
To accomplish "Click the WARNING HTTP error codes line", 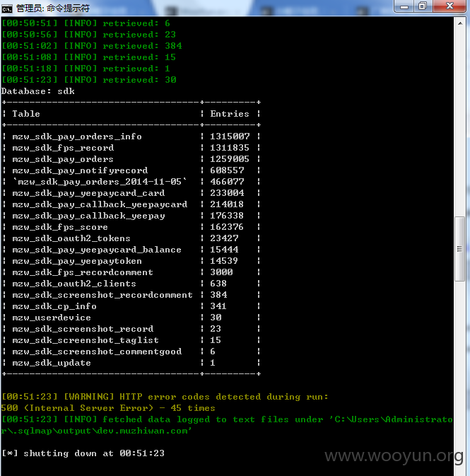I will 165,397.
